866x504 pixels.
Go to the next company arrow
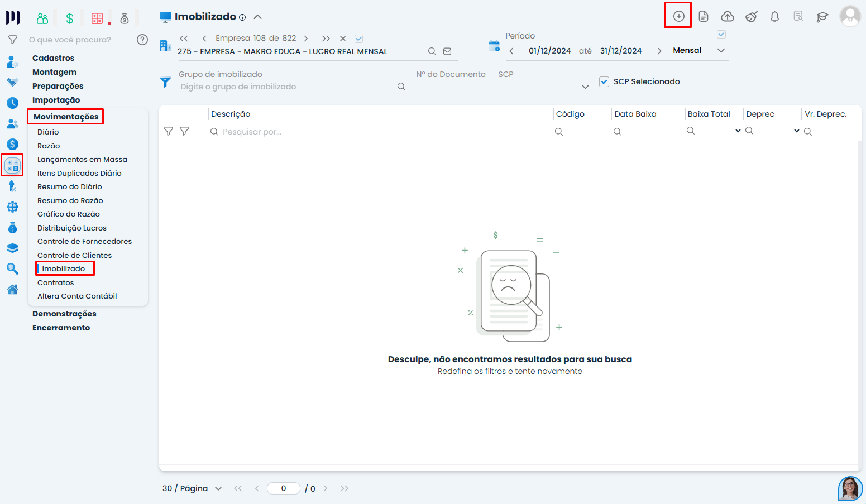[306, 39]
